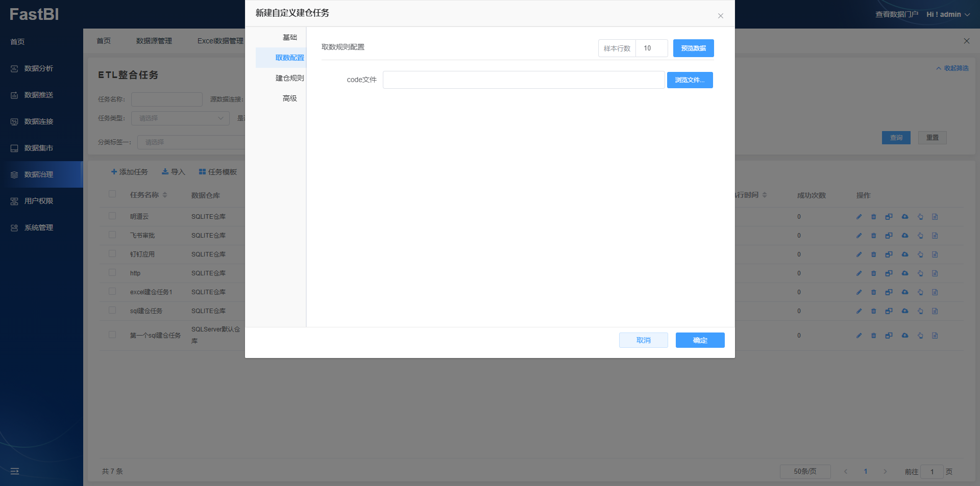Open log document icon in 钉钉应用 row
The width and height of the screenshot is (980, 486).
[x=935, y=254]
